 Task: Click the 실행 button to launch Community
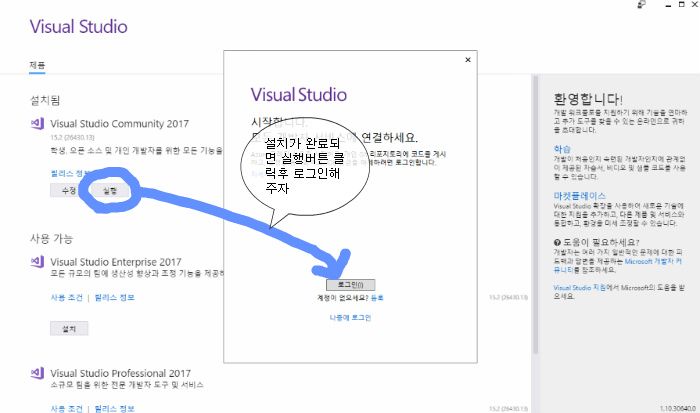(110, 191)
